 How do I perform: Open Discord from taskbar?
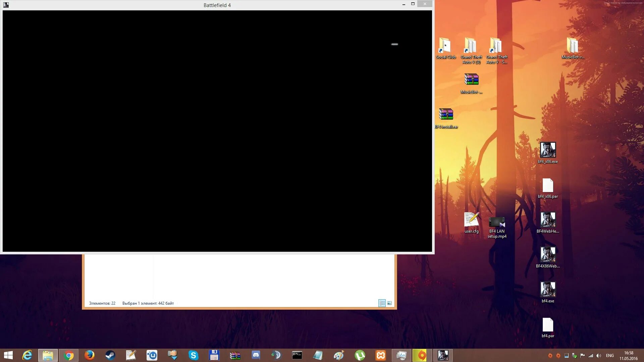click(256, 355)
